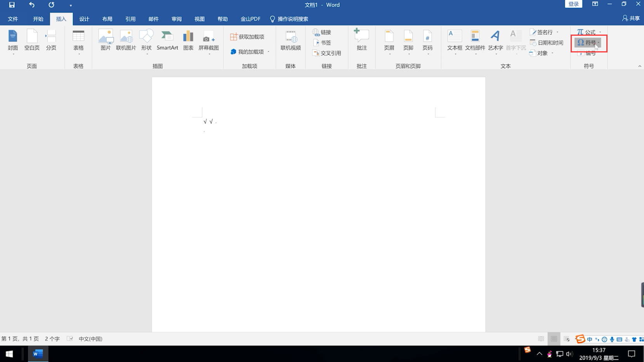Insert an equation with 公式
The image size is (644, 362).
coord(589,32)
